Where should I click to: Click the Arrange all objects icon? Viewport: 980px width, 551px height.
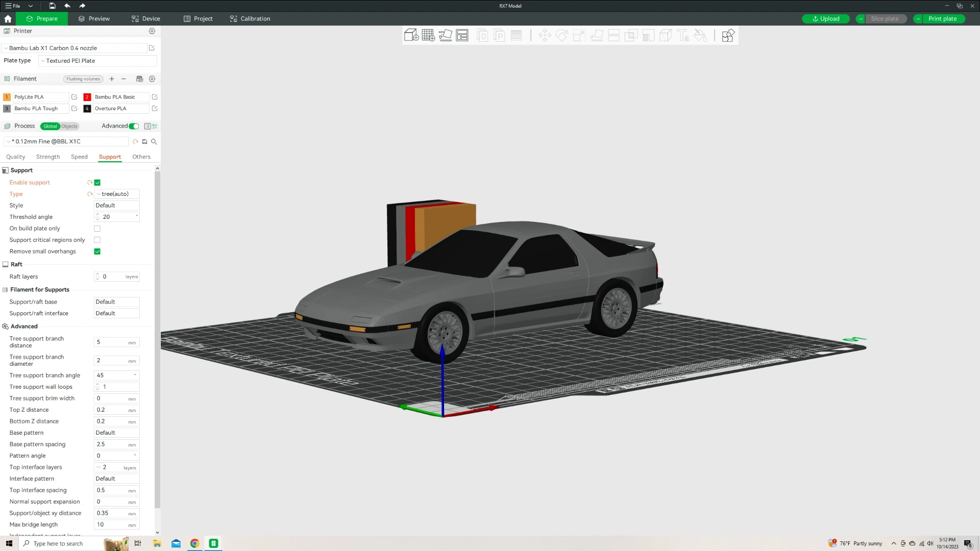(x=462, y=35)
